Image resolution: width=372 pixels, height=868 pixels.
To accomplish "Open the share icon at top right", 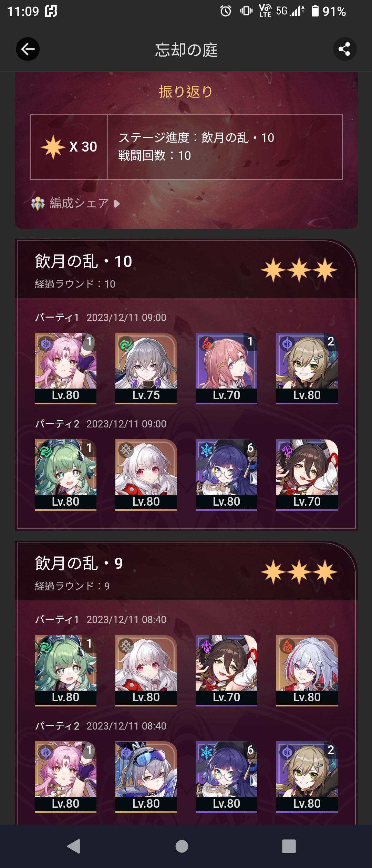I will point(344,49).
